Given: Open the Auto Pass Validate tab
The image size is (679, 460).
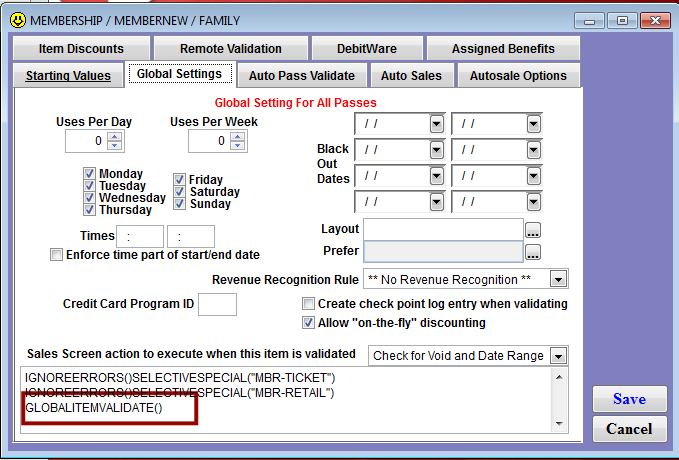Looking at the screenshot, I should point(302,75).
